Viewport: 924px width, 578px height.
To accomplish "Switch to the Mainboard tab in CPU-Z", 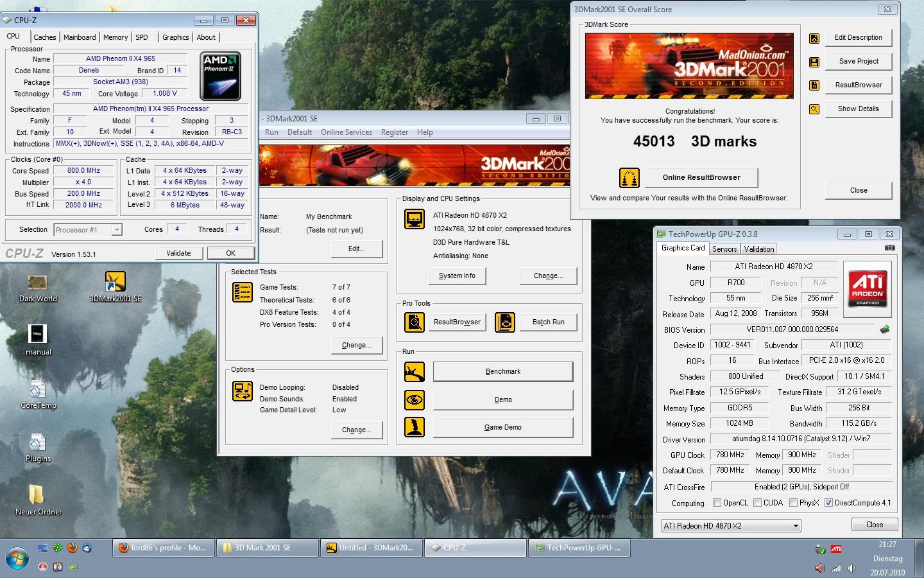I will [80, 37].
